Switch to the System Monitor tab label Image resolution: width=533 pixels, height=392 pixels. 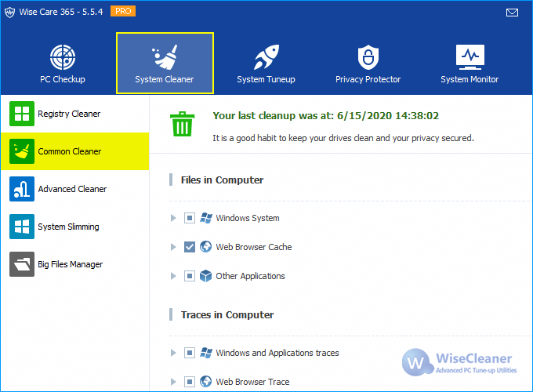(x=470, y=79)
